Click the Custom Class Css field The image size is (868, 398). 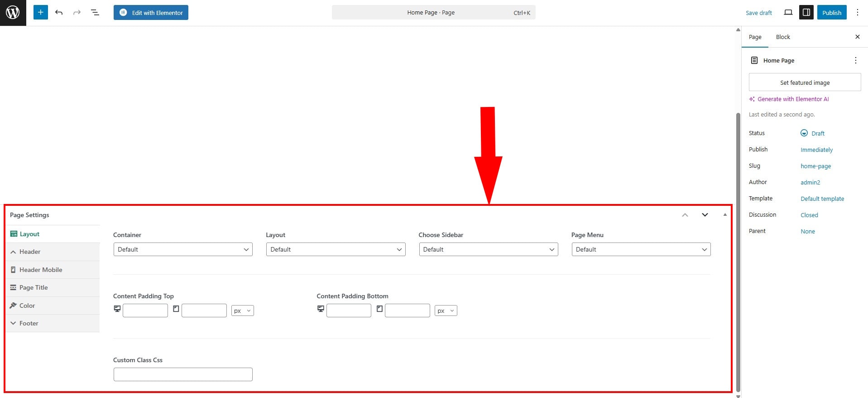[183, 374]
